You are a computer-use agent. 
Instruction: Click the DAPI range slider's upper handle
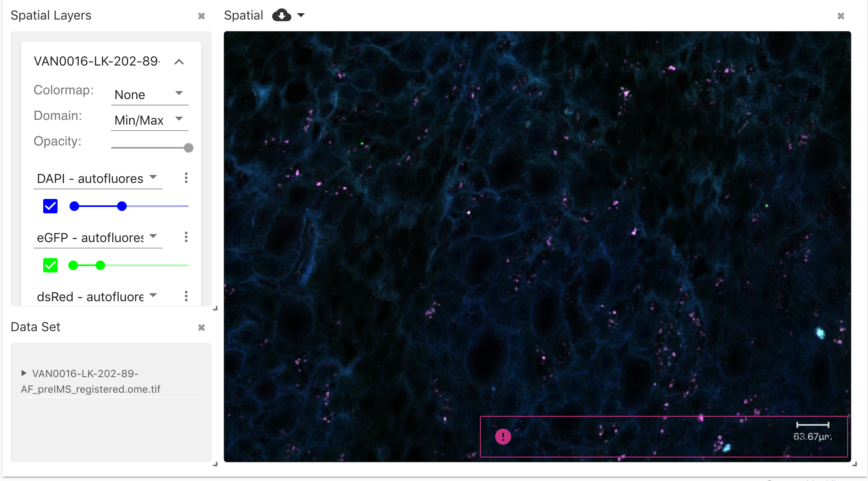point(122,206)
